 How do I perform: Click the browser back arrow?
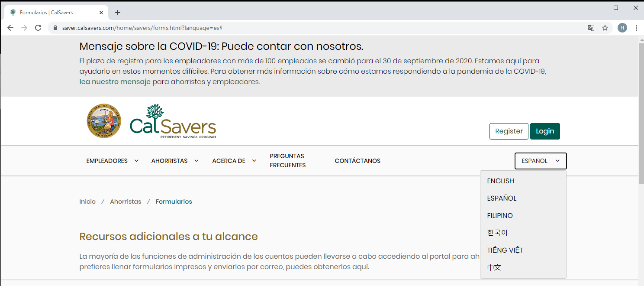tap(10, 28)
